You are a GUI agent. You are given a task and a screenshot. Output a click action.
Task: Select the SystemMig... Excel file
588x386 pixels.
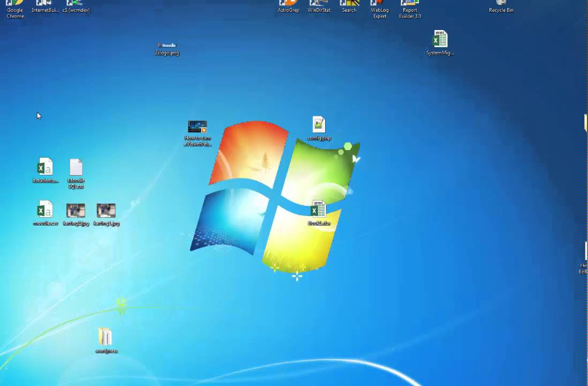(x=440, y=42)
